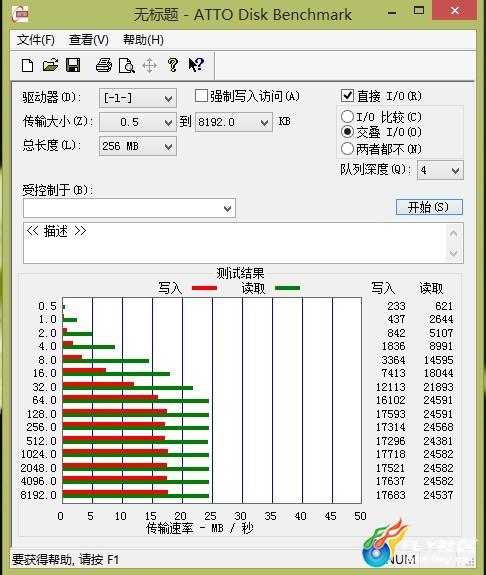Expand the 受控制于(B) combo box
This screenshot has height=575, width=486.
pos(129,208)
